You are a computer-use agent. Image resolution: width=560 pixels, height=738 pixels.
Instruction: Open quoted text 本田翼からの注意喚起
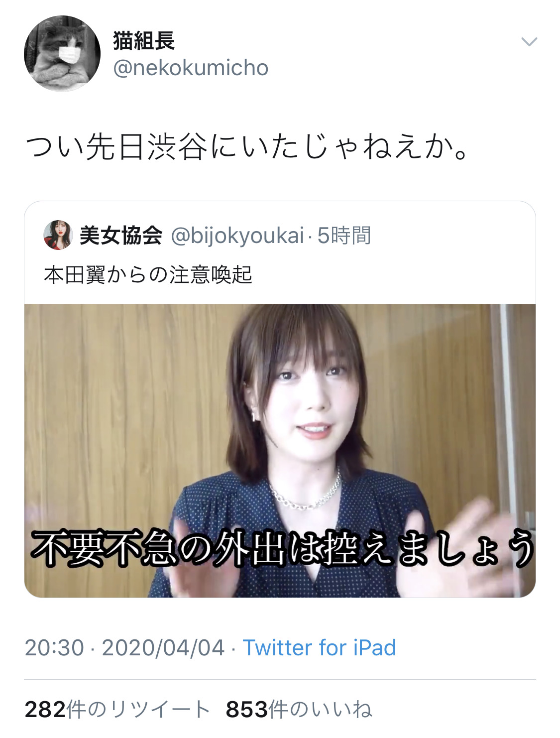click(x=148, y=275)
